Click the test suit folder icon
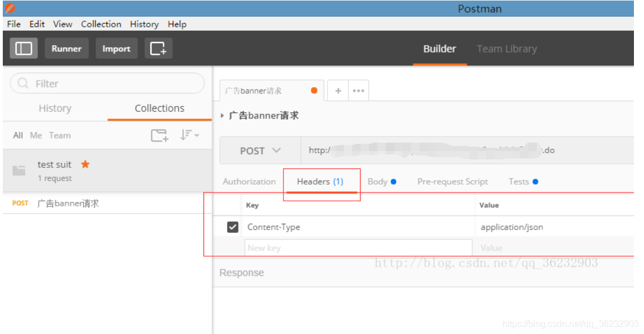This screenshot has height=334, width=644. click(x=19, y=170)
